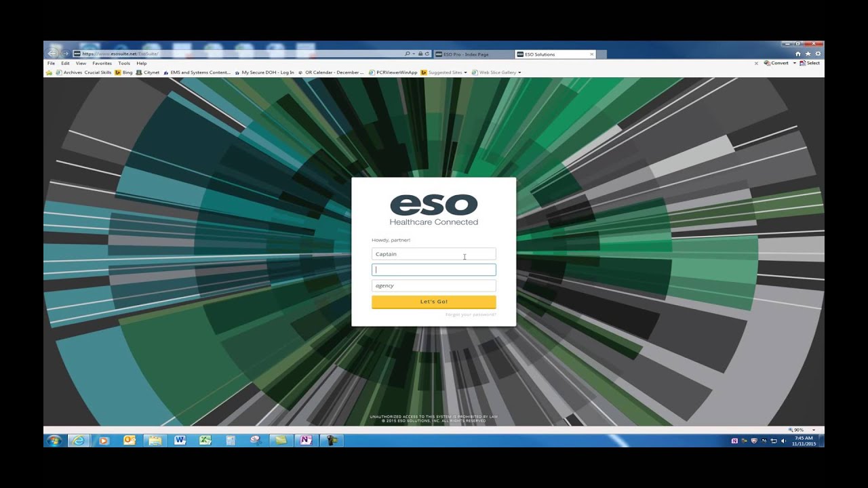Click the browser Back arrow button

coord(53,53)
